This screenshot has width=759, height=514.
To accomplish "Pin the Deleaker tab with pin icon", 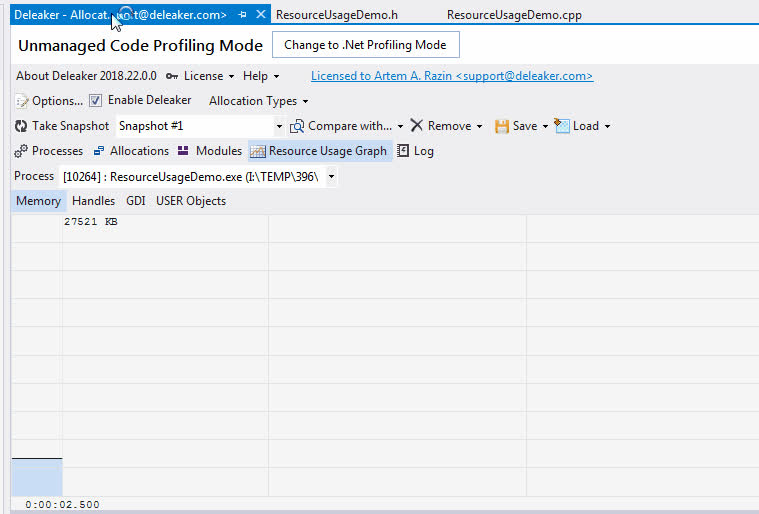I will pos(243,15).
